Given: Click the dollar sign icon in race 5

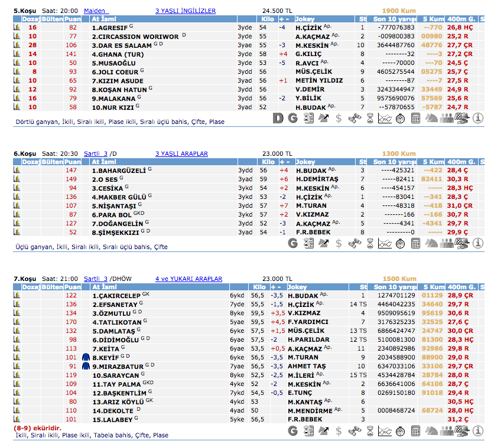Looking at the screenshot, I should coord(339,118).
